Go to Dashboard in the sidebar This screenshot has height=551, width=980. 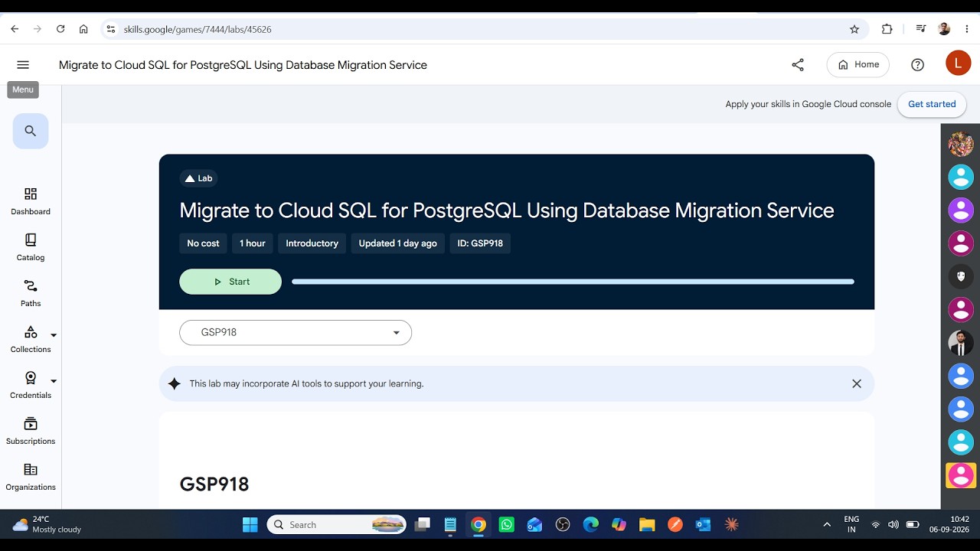point(31,201)
